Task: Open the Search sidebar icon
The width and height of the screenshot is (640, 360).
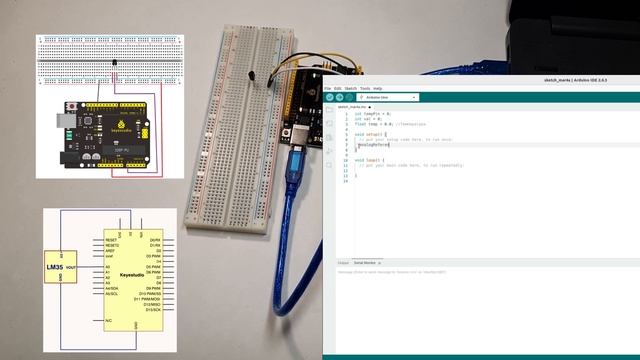Action: (x=329, y=165)
